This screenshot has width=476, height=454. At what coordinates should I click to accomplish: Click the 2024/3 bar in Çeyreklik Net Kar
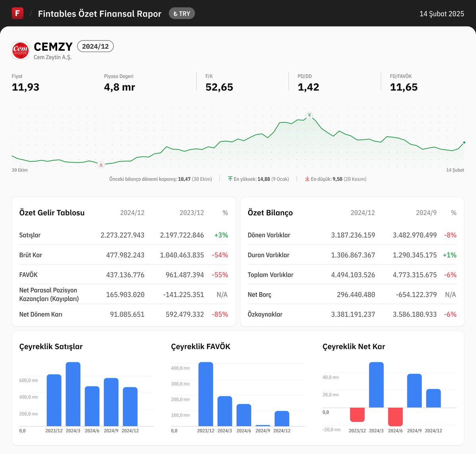click(x=376, y=385)
